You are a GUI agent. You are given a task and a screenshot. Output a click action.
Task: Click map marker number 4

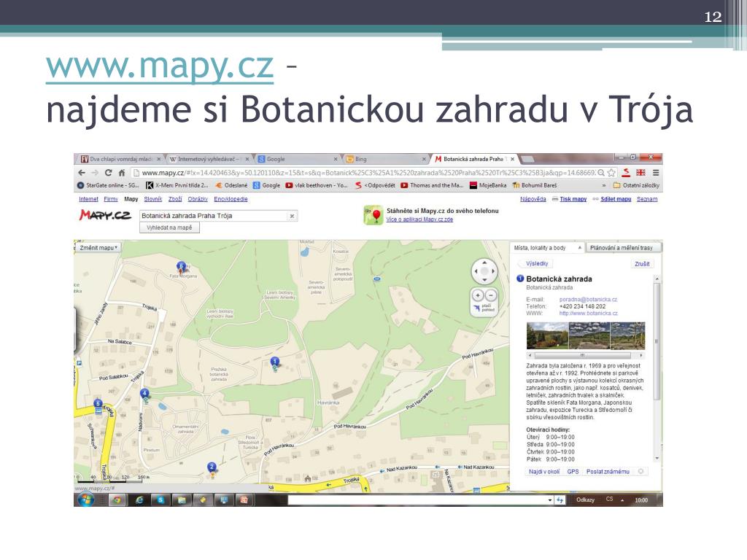point(145,394)
